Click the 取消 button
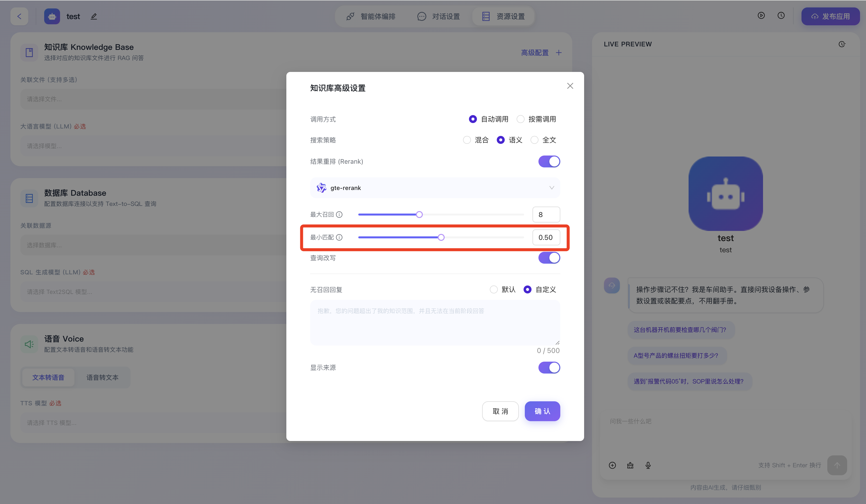Viewport: 866px width, 504px height. [x=500, y=411]
